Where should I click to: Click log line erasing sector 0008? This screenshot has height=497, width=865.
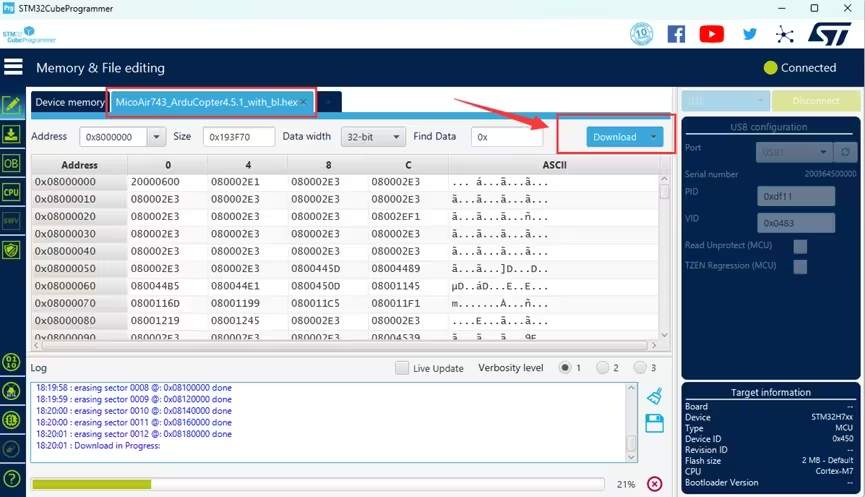pos(134,388)
